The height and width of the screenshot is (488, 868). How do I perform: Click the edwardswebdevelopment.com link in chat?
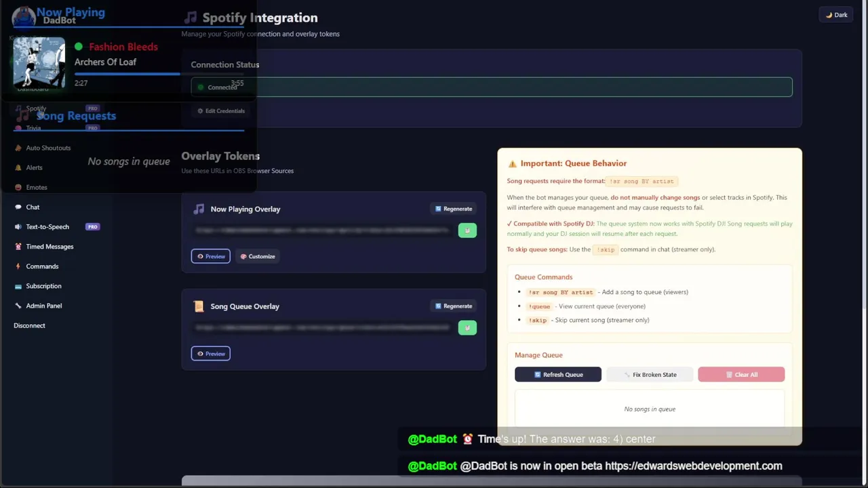[x=694, y=466]
